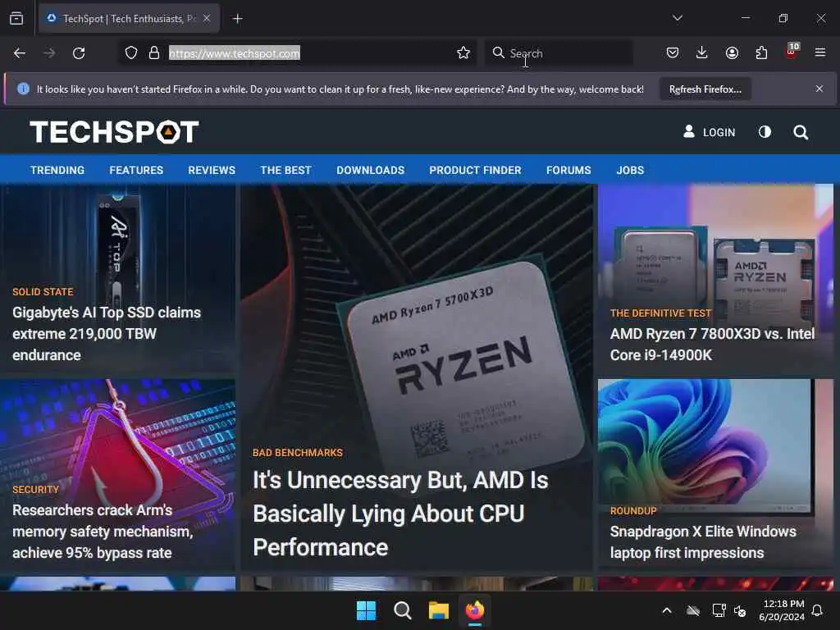Viewport: 840px width, 630px height.
Task: Go to the REVIEWS section
Action: [x=212, y=171]
